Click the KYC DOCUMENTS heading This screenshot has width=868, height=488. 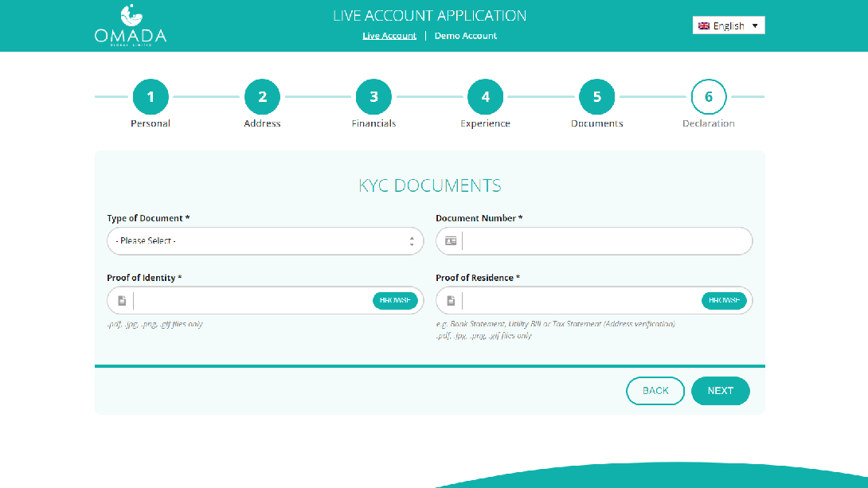coord(429,185)
